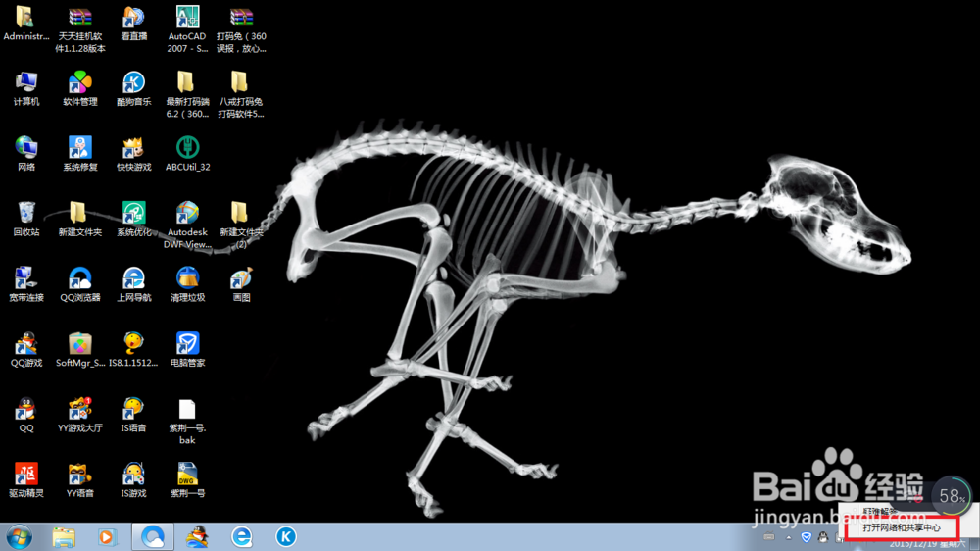Open the keyboard input tray icon
This screenshot has width=980, height=551.
769,536
